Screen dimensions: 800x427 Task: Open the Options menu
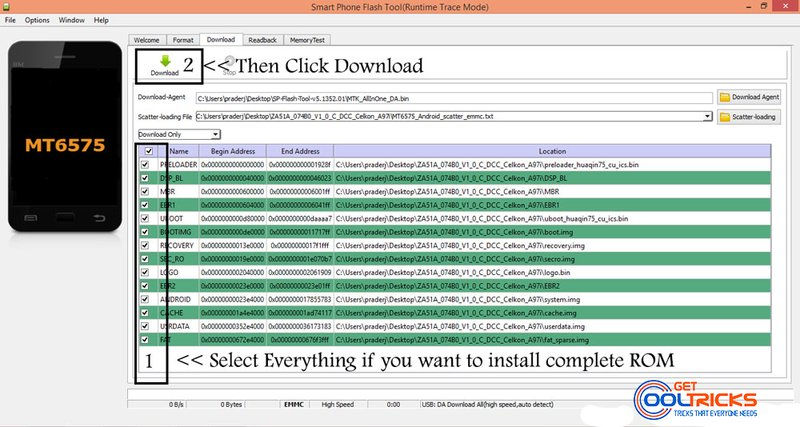37,20
